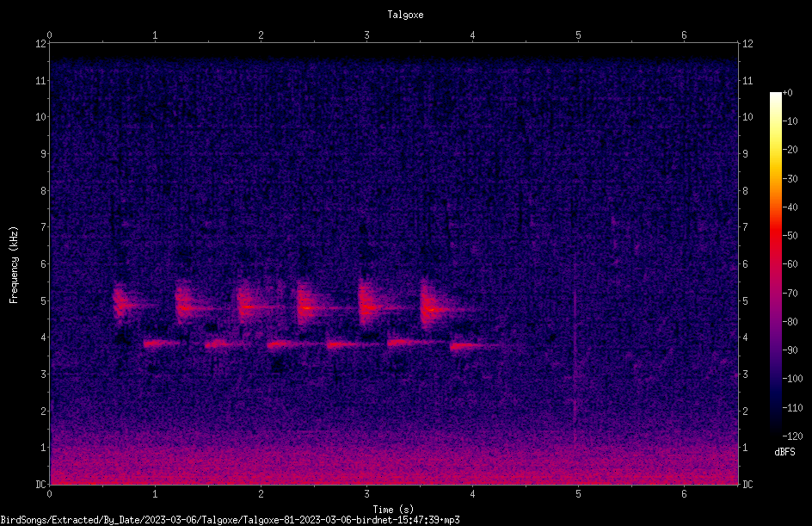The height and width of the screenshot is (526, 812).
Task: Click the first lower note near 3.8 kHz
Action: [162, 343]
